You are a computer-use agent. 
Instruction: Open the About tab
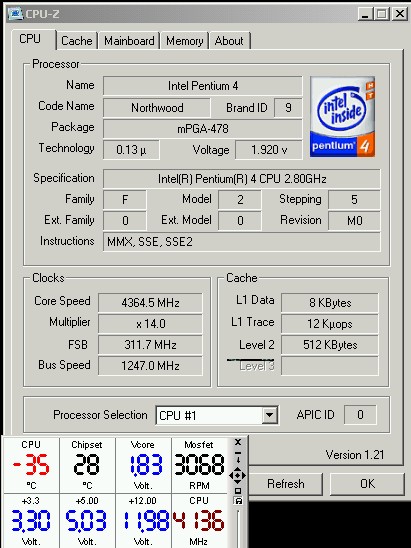[229, 41]
